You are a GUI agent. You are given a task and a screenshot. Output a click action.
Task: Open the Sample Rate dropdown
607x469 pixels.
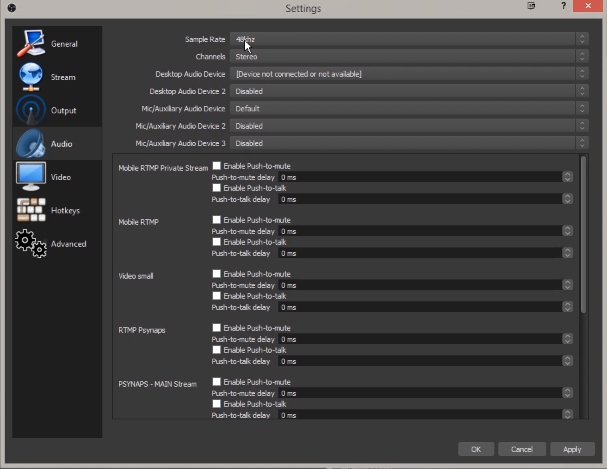click(409, 39)
